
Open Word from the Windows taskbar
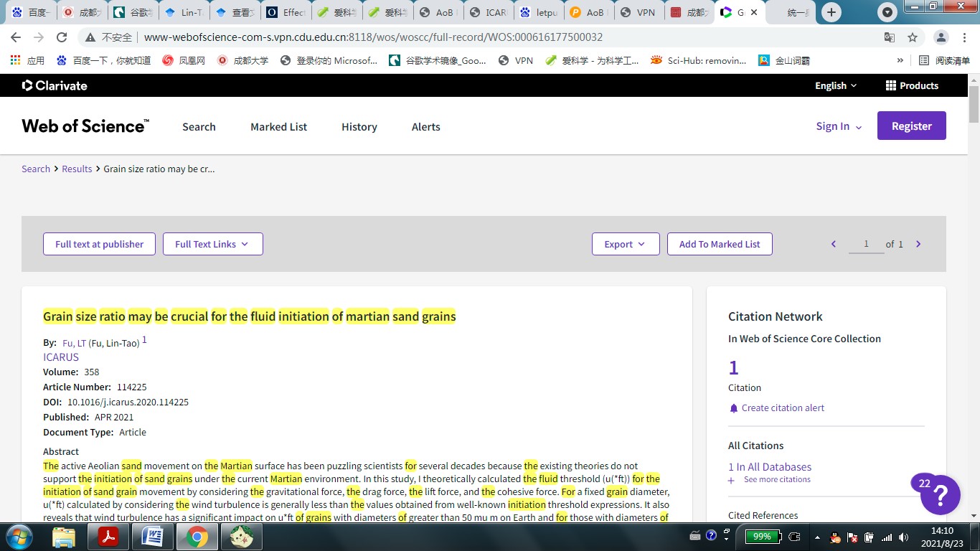pos(152,536)
